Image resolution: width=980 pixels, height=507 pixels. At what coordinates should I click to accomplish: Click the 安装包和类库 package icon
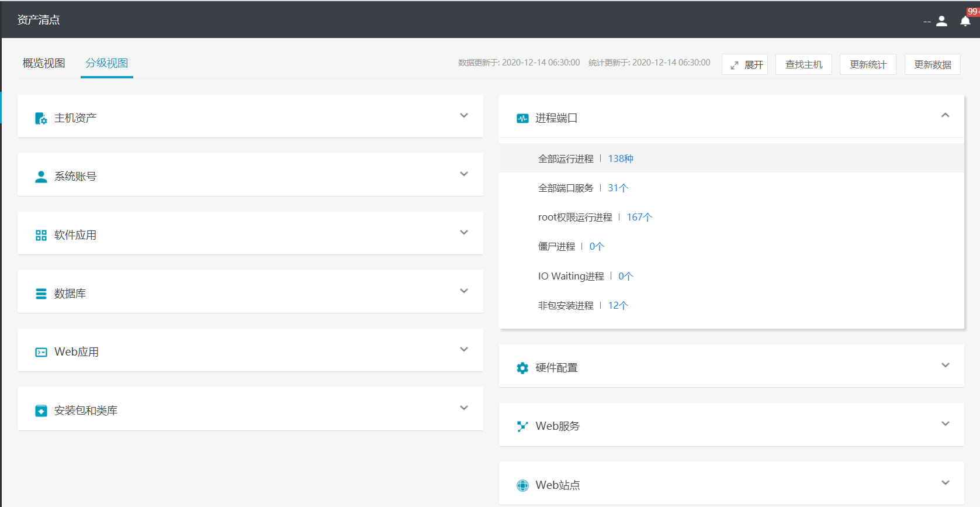(41, 411)
